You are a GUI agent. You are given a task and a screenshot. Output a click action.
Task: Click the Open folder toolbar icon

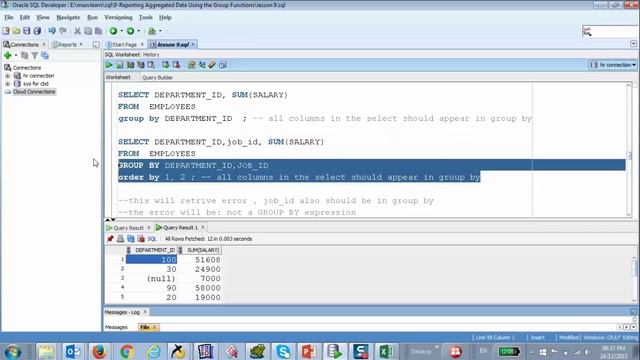point(16,31)
